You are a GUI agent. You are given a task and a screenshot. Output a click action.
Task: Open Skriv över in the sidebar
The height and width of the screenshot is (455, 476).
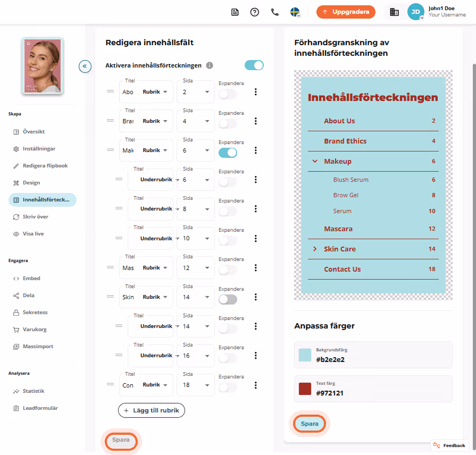coord(35,216)
